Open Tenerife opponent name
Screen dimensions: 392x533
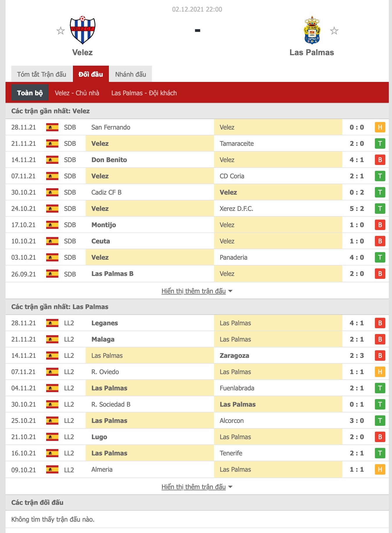pos(231,453)
